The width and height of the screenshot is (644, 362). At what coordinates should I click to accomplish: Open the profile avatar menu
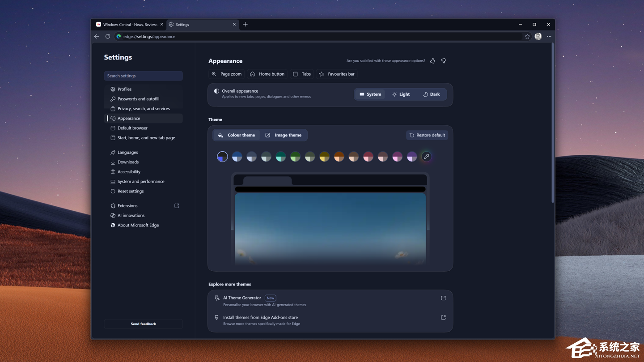(x=538, y=37)
